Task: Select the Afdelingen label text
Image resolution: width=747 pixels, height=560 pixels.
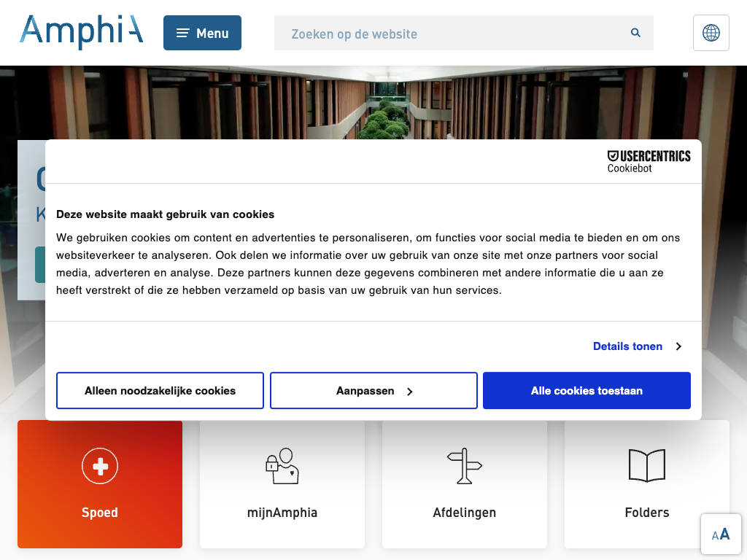Action: click(465, 513)
